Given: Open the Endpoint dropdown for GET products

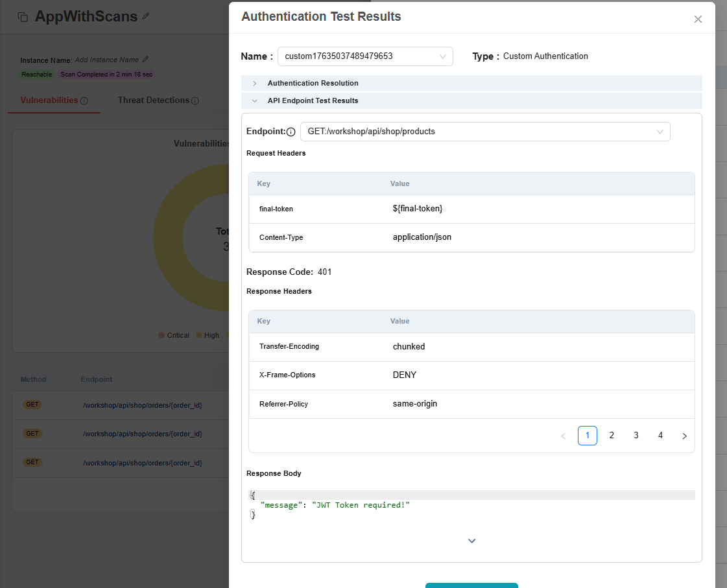Looking at the screenshot, I should point(484,132).
